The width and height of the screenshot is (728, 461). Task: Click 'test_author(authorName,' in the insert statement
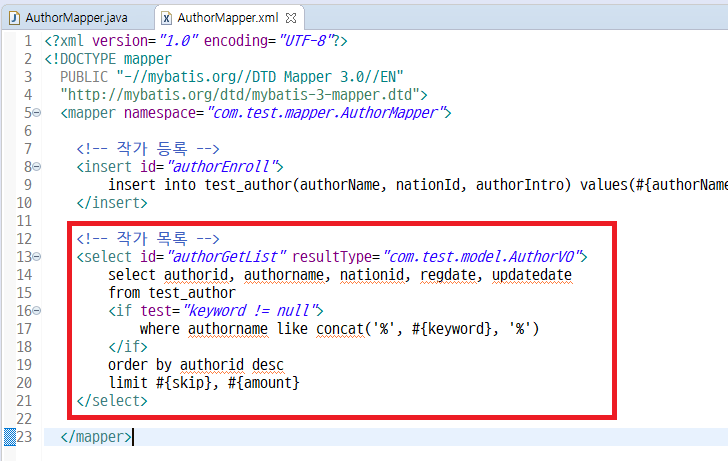[x=295, y=185]
